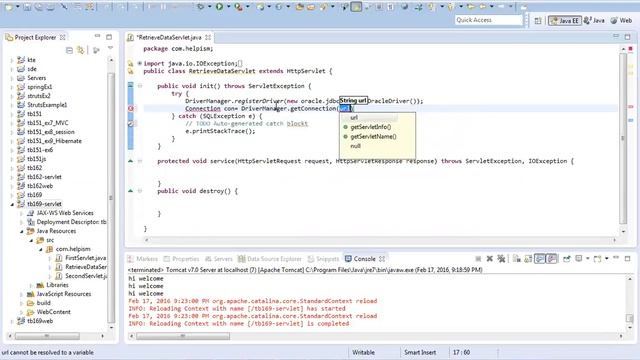The width and height of the screenshot is (640, 360).
Task: Click the New file toolbar icon
Action: (9, 7)
